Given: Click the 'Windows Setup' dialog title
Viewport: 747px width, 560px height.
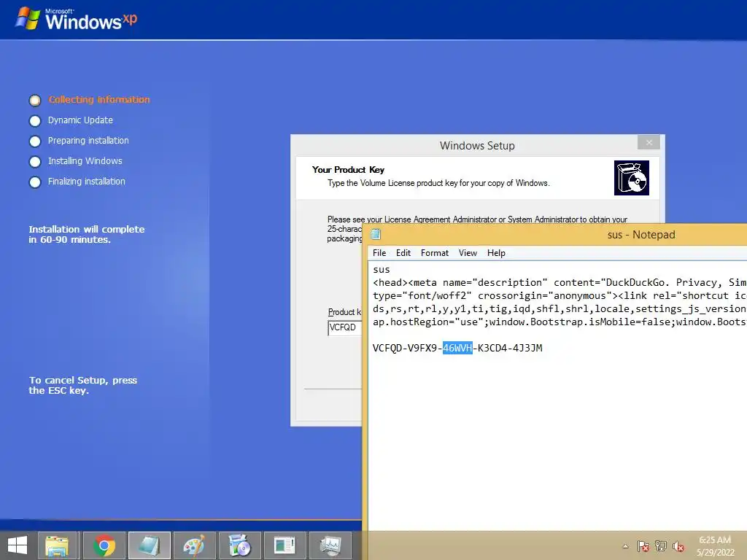Looking at the screenshot, I should click(x=477, y=146).
